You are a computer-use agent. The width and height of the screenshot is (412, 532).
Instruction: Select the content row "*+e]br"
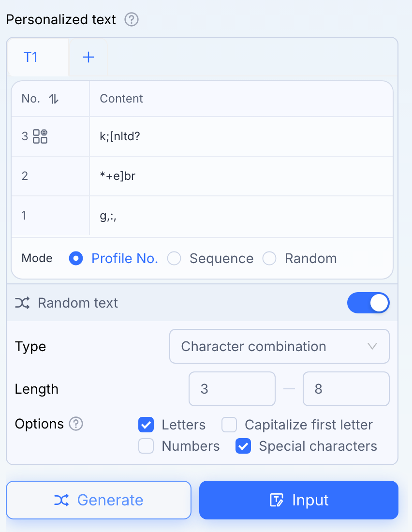coord(202,176)
